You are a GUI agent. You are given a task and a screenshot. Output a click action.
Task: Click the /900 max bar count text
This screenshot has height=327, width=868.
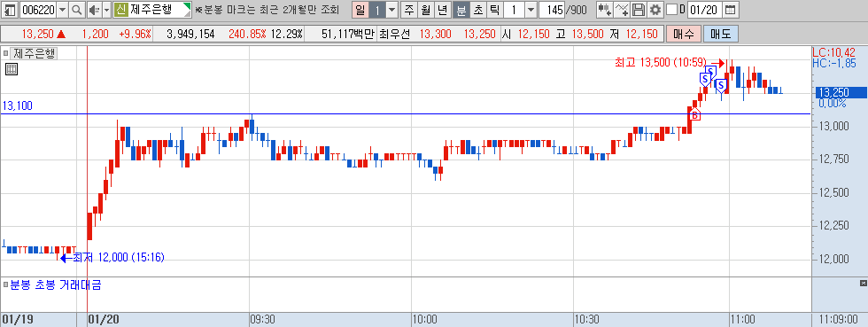576,10
